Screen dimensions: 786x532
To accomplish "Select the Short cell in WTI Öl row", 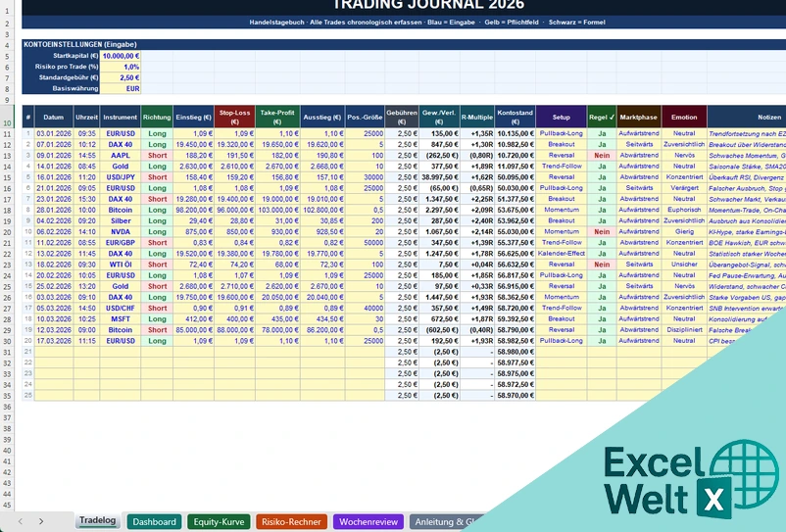I will point(157,265).
